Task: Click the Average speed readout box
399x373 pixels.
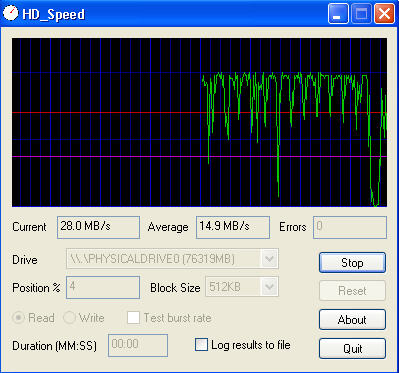Action: pyautogui.click(x=233, y=227)
